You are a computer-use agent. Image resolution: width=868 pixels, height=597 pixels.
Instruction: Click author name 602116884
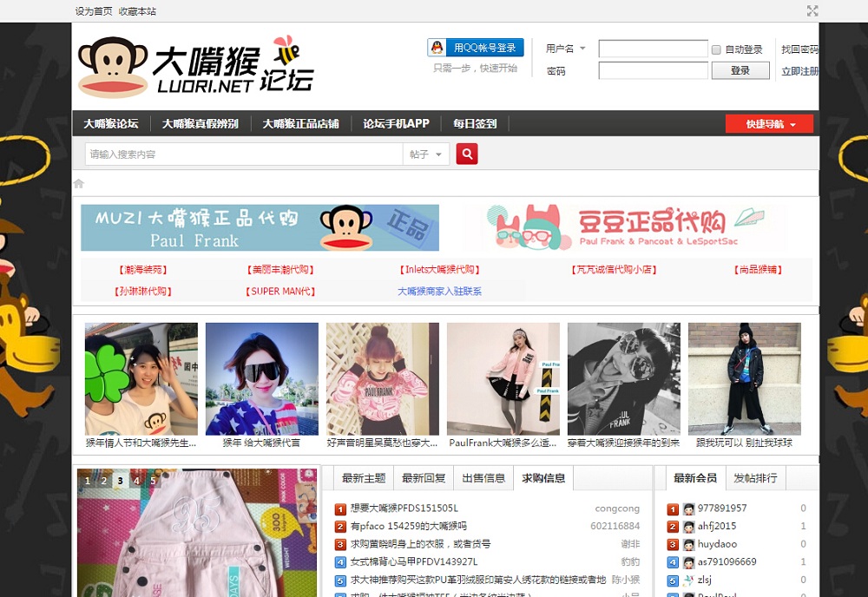[x=615, y=526]
